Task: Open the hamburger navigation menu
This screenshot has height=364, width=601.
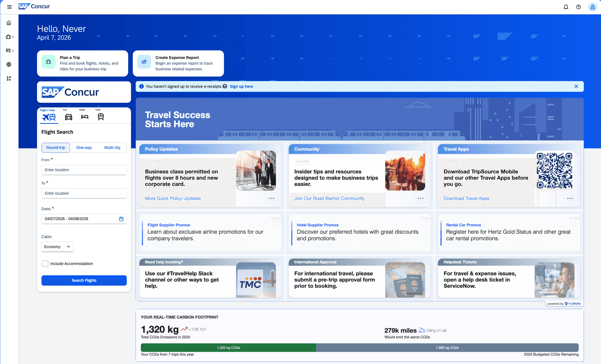Action: pyautogui.click(x=9, y=7)
